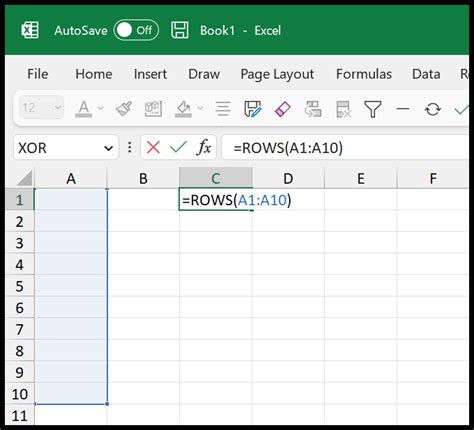Click the eraser Clear icon
The image size is (474, 430).
pos(283,109)
